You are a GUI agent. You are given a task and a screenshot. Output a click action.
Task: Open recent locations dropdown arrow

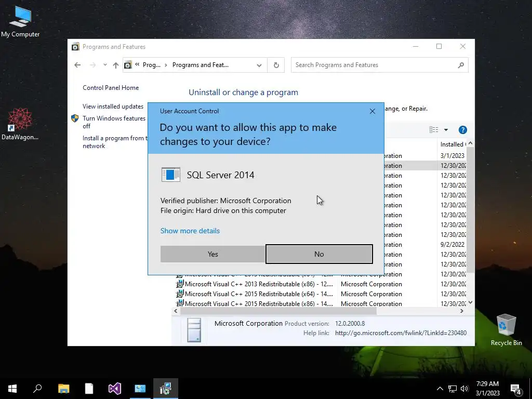[105, 65]
